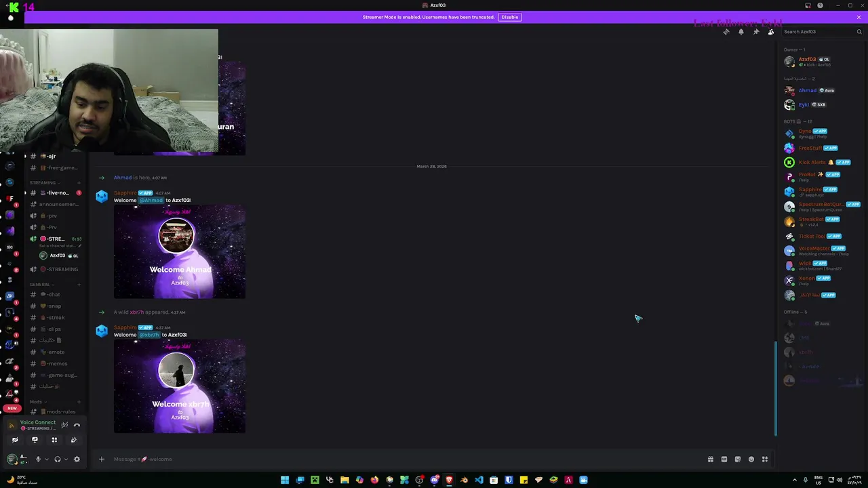868x488 pixels.
Task: Open the gift icon in the message bar
Action: point(711,460)
